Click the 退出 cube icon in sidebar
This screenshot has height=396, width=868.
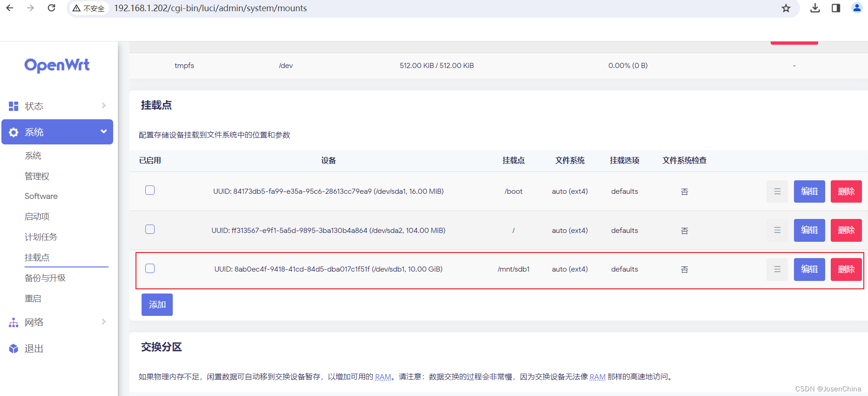pos(14,348)
